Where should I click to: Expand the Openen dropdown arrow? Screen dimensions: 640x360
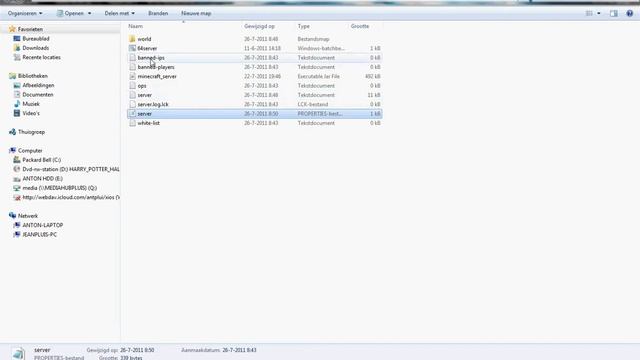point(89,13)
